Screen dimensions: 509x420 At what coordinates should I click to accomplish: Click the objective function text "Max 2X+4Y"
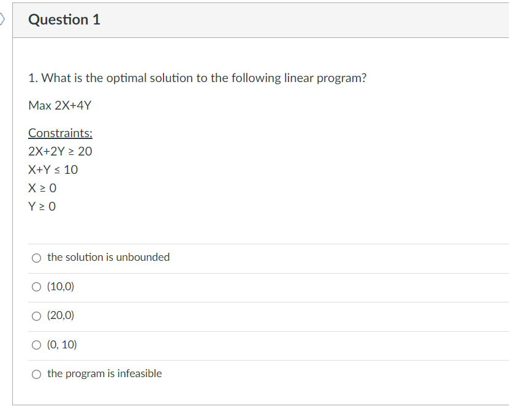tap(59, 105)
